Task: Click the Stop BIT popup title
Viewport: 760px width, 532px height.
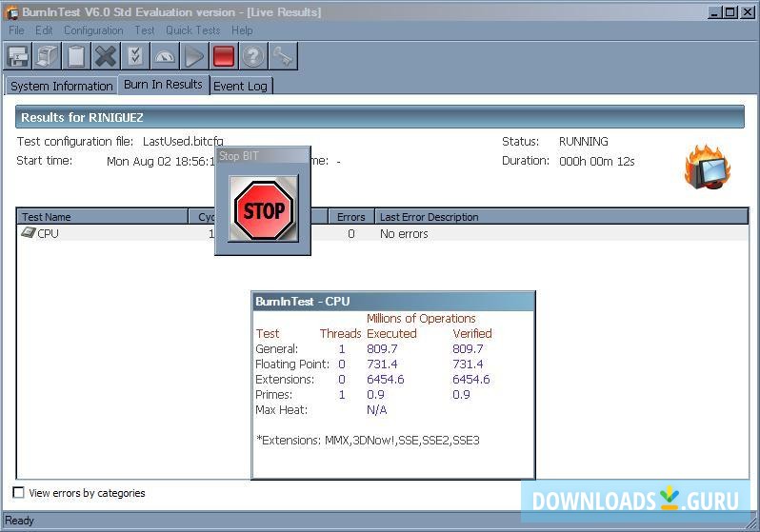Action: pos(238,155)
